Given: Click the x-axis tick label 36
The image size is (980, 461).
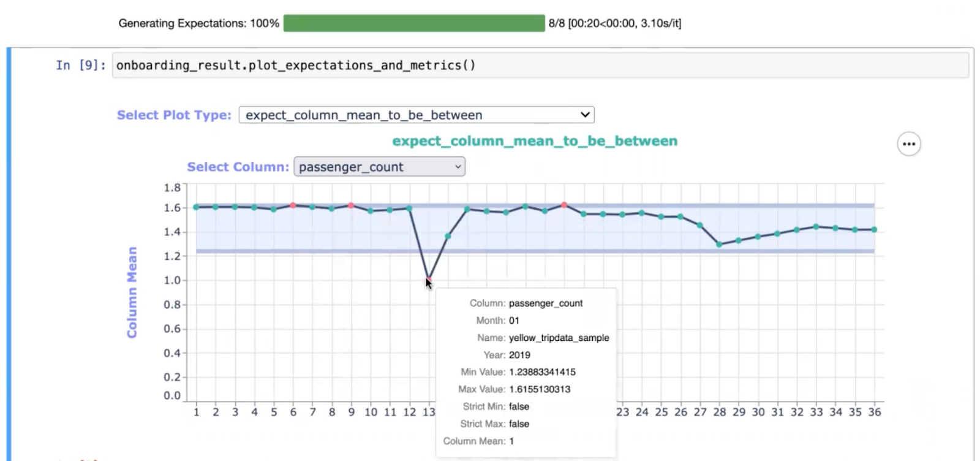Looking at the screenshot, I should [874, 413].
